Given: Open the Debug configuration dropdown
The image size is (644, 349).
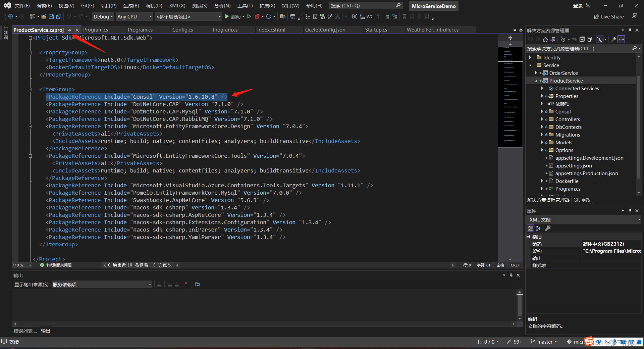Looking at the screenshot, I should point(103,16).
